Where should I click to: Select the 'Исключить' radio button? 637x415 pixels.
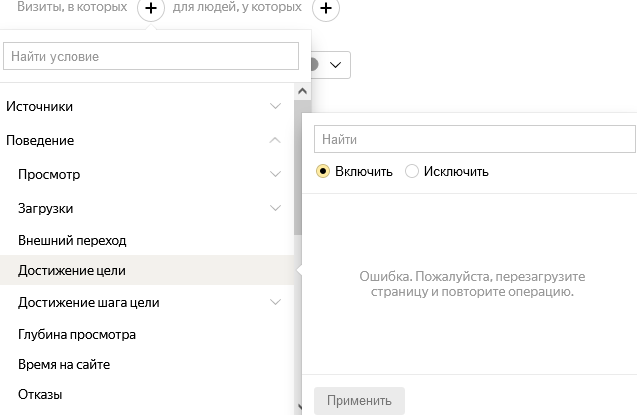pyautogui.click(x=412, y=171)
